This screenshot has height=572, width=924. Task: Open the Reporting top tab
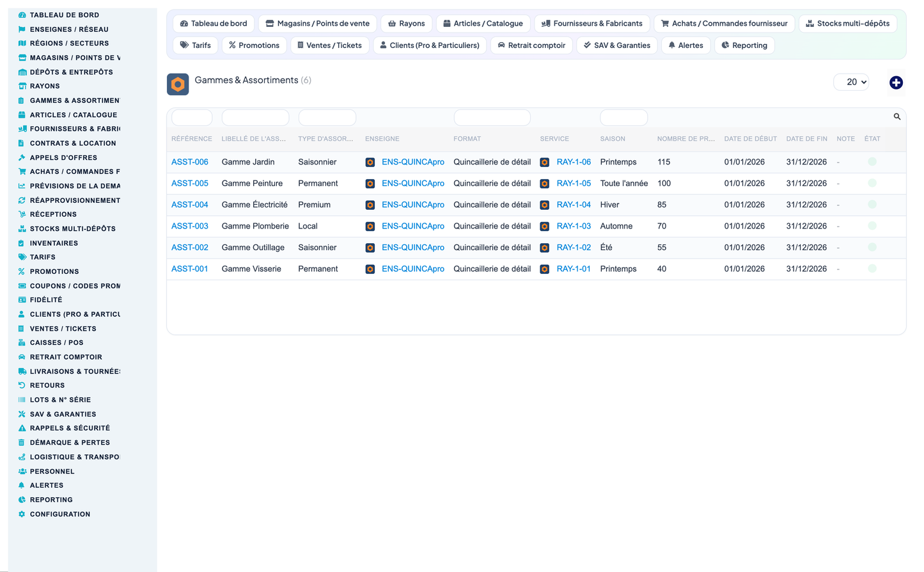(x=744, y=45)
